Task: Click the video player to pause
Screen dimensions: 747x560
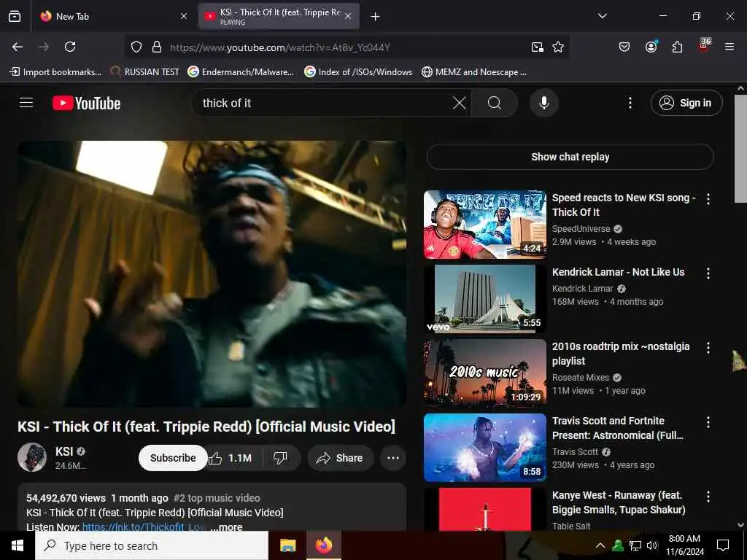Action: point(212,274)
